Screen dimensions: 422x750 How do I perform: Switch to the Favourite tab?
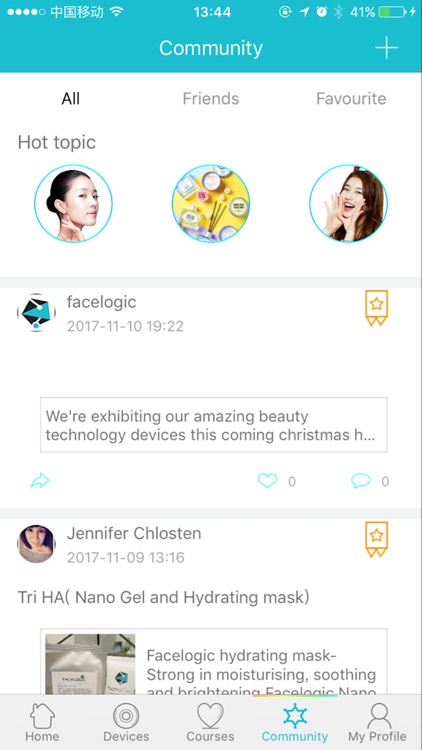(x=351, y=99)
